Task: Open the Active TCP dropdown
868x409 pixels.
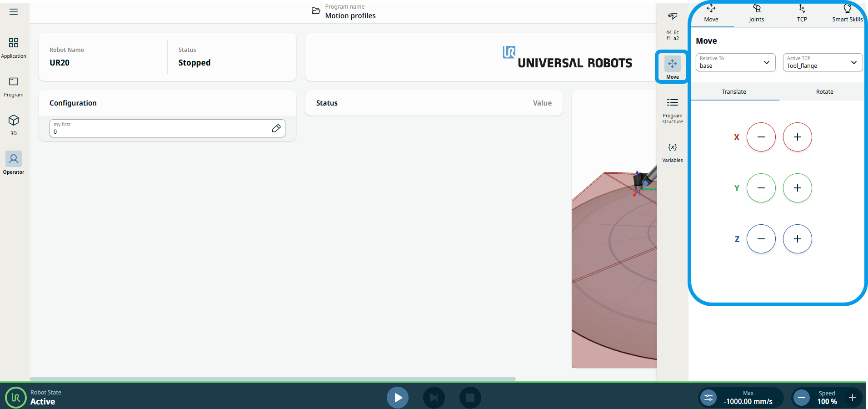Action: [822, 62]
